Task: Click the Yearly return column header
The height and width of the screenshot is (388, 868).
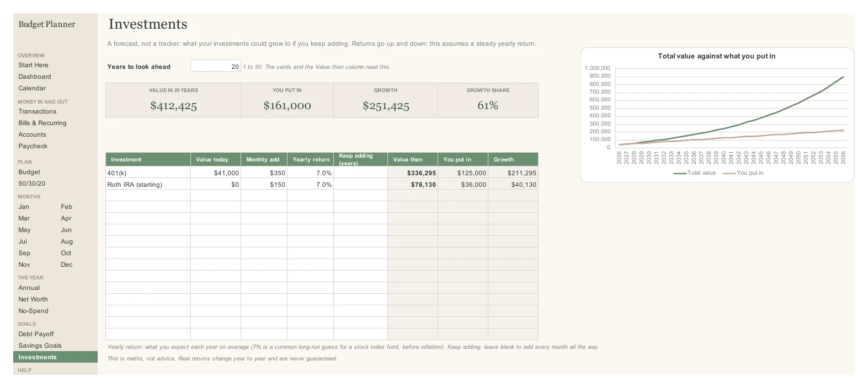Action: [x=311, y=159]
